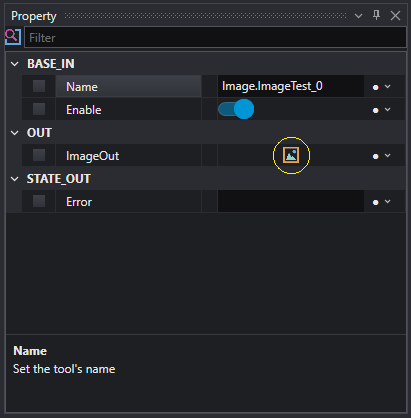411x418 pixels.
Task: Open the Property panel options arrow
Action: (358, 16)
